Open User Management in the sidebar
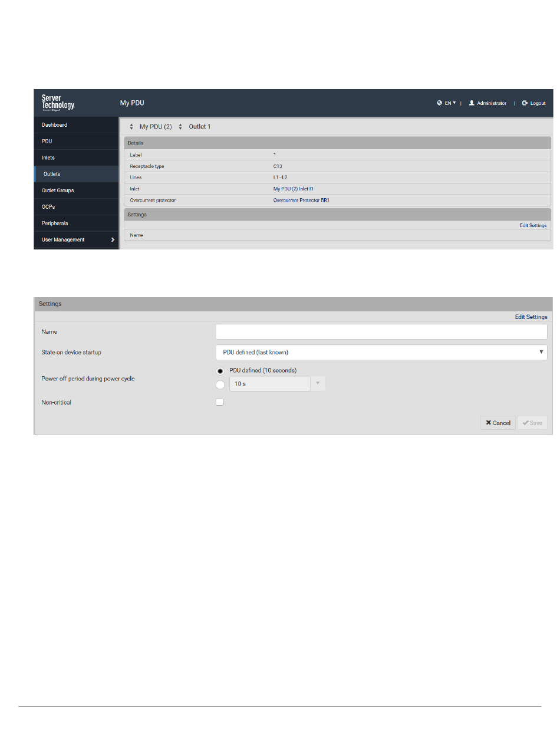Viewport: 560px width, 743px height. coord(77,239)
